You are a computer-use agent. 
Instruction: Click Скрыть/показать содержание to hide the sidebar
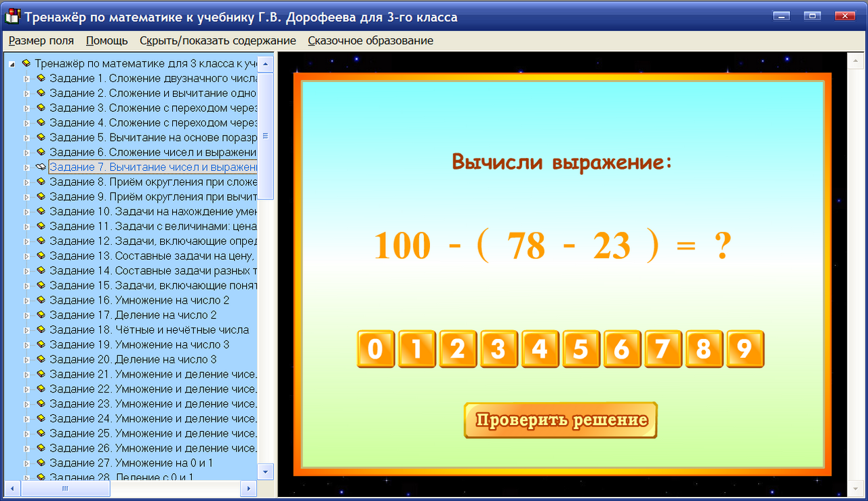217,41
